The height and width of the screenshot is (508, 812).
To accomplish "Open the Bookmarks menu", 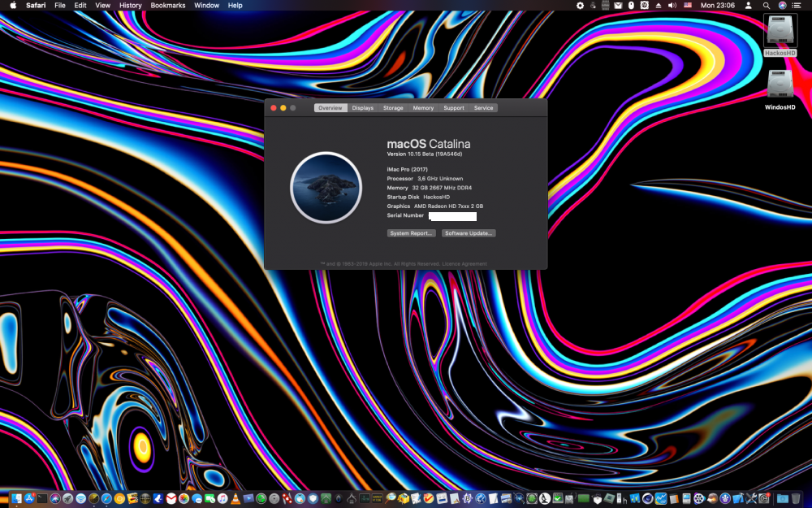I will [x=168, y=5].
